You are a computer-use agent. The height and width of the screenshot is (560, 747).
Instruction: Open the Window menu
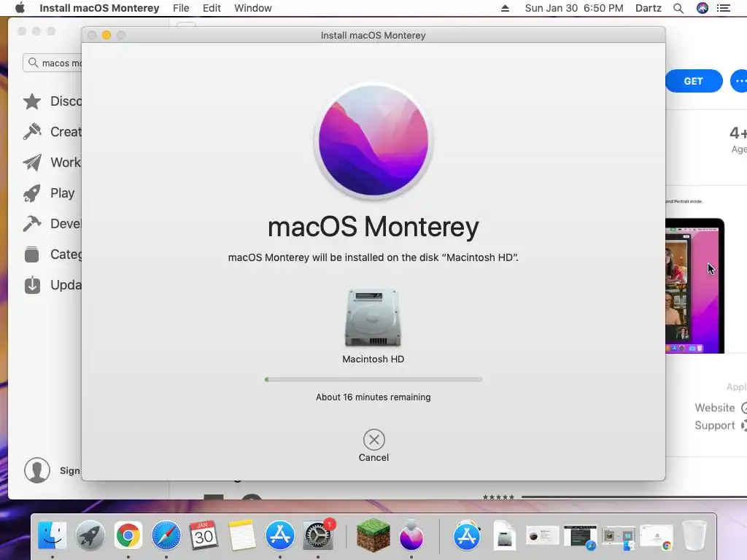click(253, 8)
